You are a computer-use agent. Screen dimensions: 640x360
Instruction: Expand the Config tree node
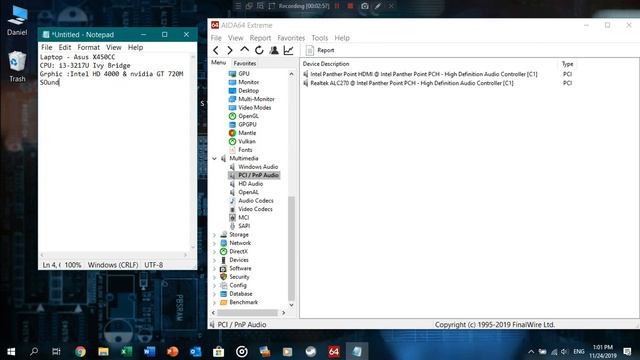click(x=214, y=285)
